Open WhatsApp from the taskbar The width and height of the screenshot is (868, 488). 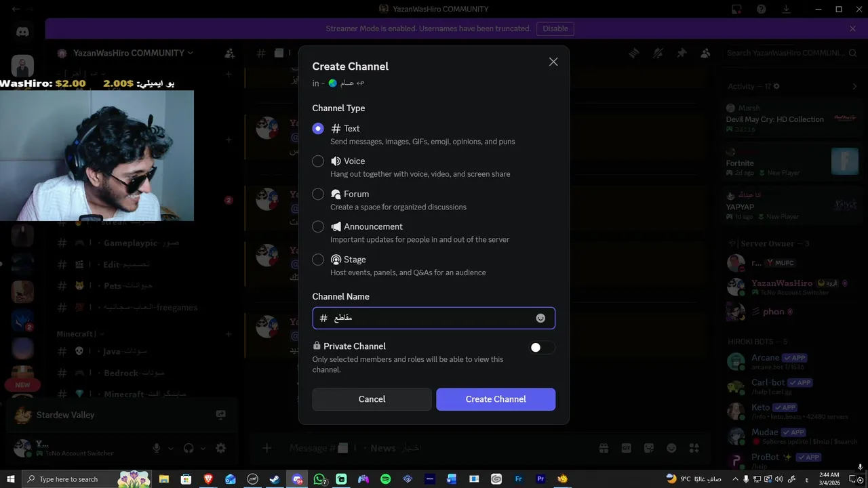[x=319, y=479]
